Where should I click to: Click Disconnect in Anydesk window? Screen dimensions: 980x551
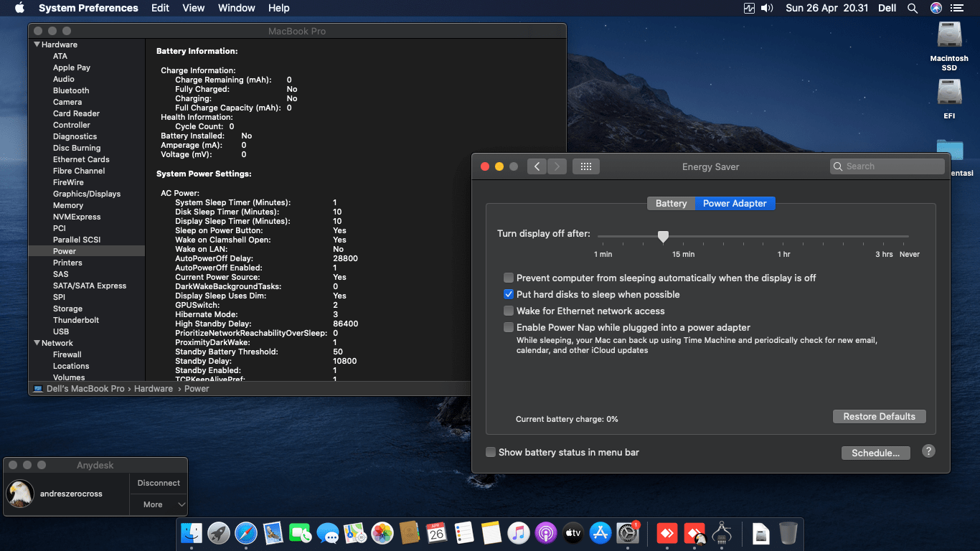click(159, 483)
